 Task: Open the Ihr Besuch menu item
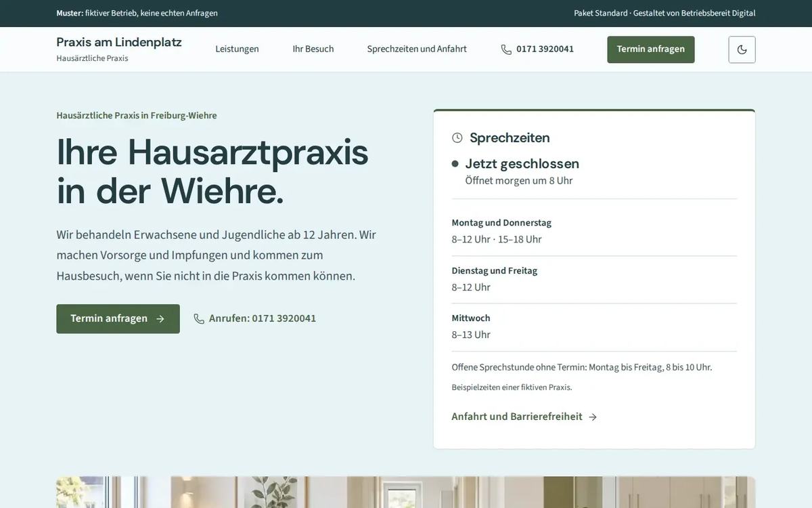tap(313, 49)
